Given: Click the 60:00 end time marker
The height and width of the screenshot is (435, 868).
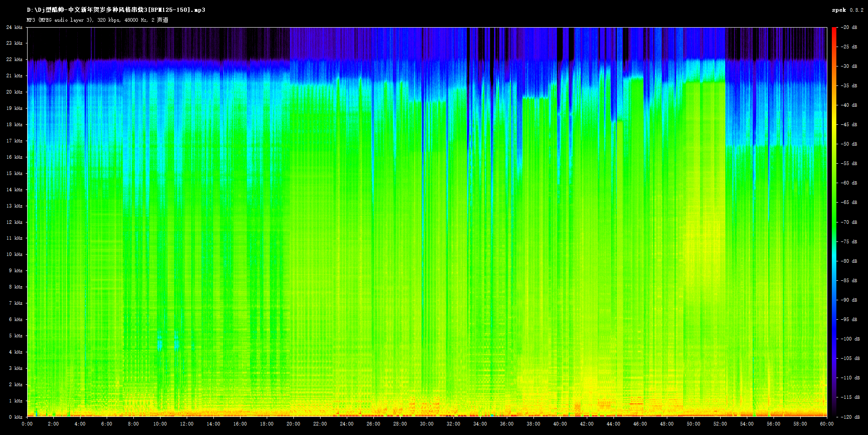Looking at the screenshot, I should [826, 424].
